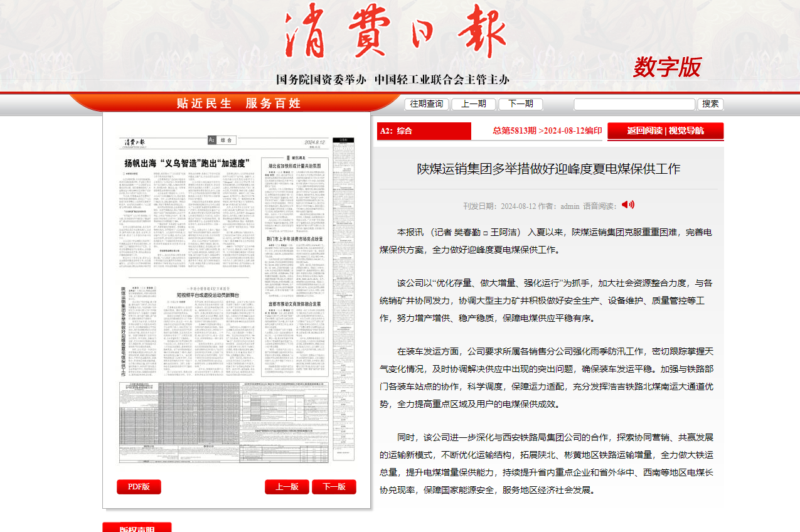Click the 作者：admin text

(558, 206)
